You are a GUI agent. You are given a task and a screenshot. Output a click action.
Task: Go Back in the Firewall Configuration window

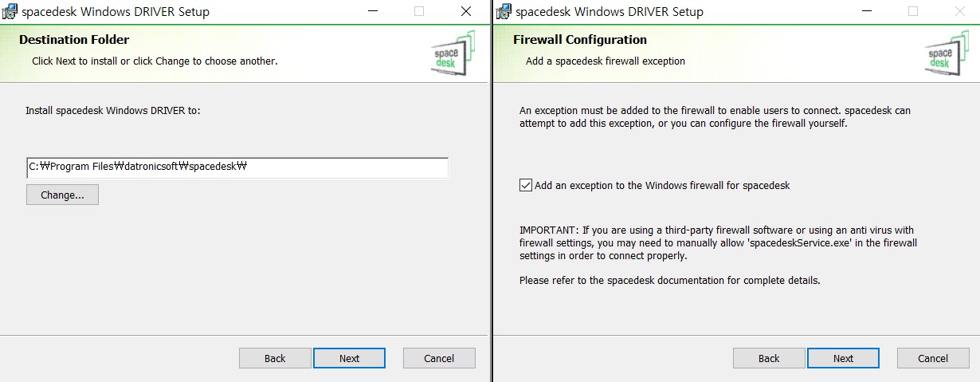pyautogui.click(x=769, y=358)
